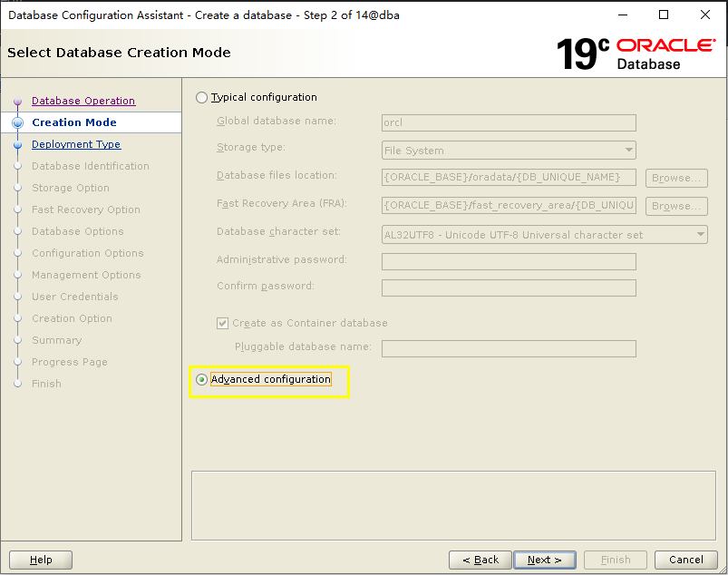Image resolution: width=728 pixels, height=575 pixels.
Task: Click the empty message area at bottom
Action: [x=453, y=506]
